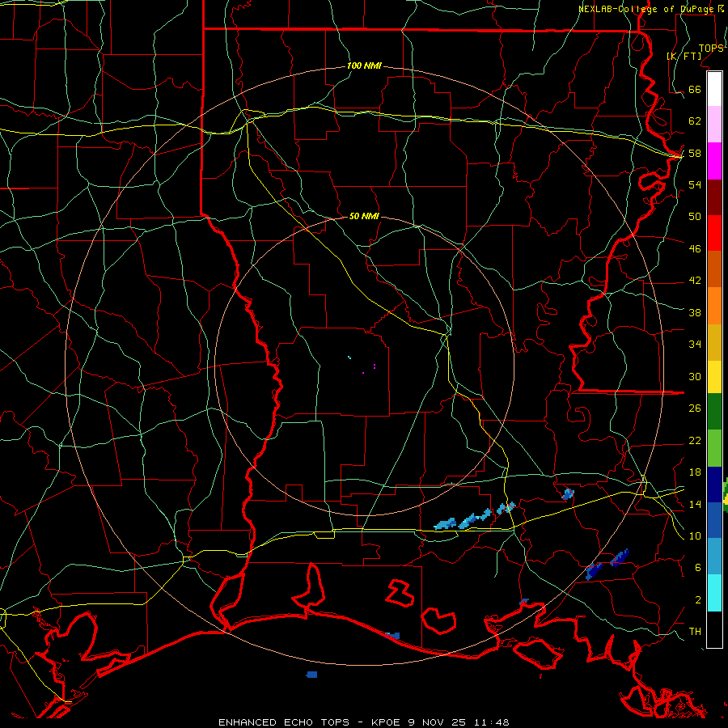Click the 'K FT' units label

pyautogui.click(x=684, y=56)
